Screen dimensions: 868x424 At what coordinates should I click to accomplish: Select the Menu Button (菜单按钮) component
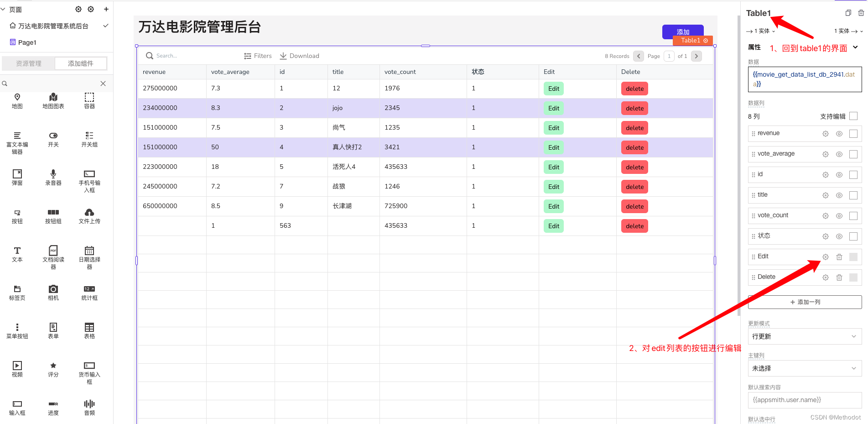17,331
